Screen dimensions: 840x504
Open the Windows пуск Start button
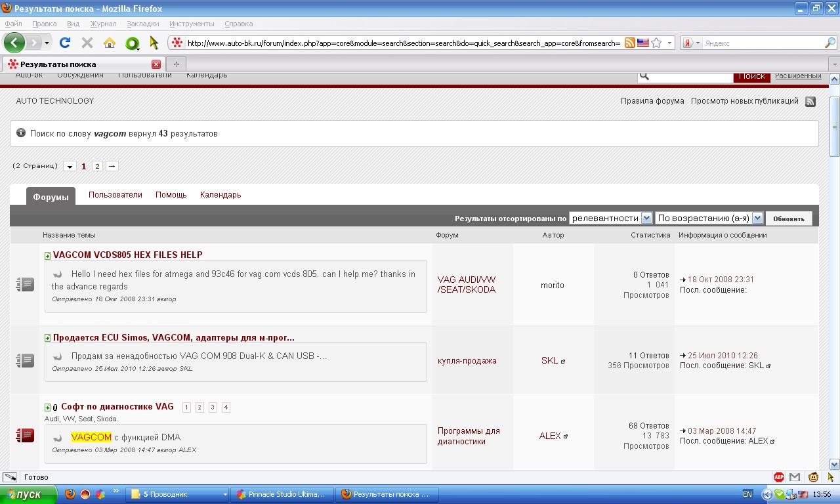click(30, 494)
